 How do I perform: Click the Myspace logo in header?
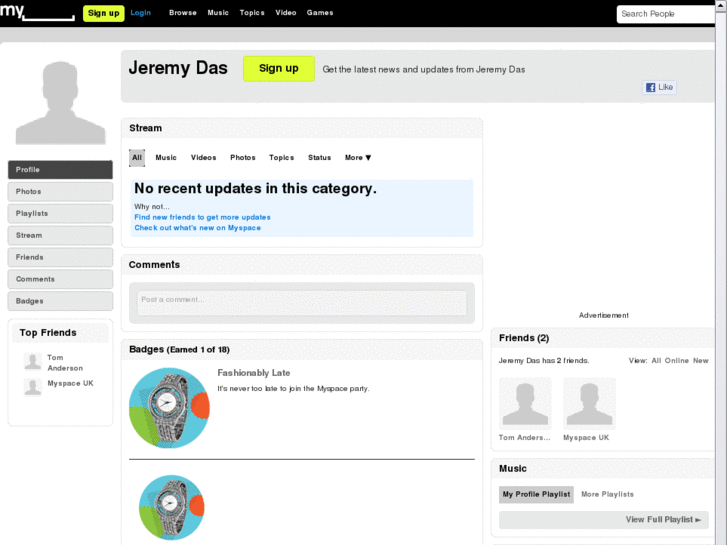[x=37, y=12]
